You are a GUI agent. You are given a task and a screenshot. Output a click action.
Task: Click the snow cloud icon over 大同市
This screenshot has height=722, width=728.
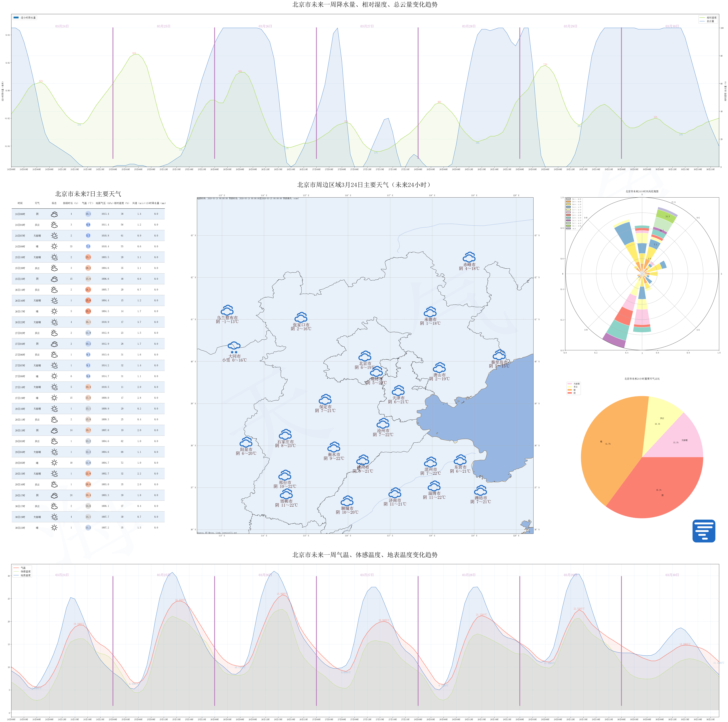234,346
